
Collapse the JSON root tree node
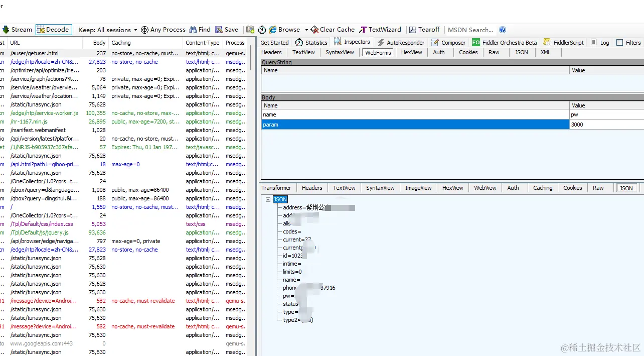(x=269, y=199)
